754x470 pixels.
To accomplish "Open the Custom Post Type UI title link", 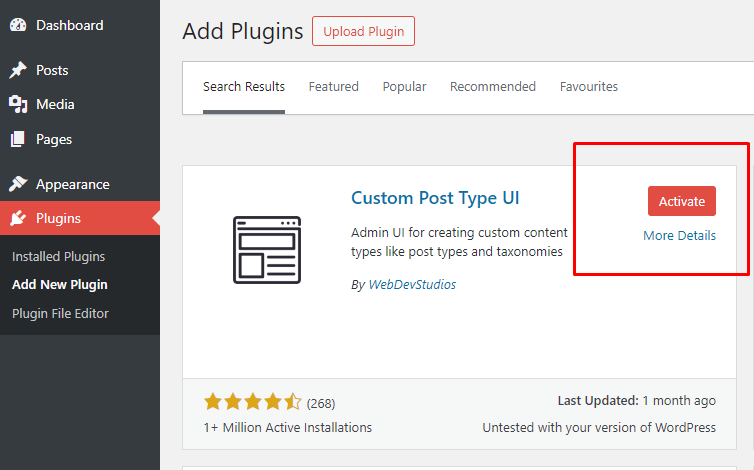I will [x=435, y=198].
